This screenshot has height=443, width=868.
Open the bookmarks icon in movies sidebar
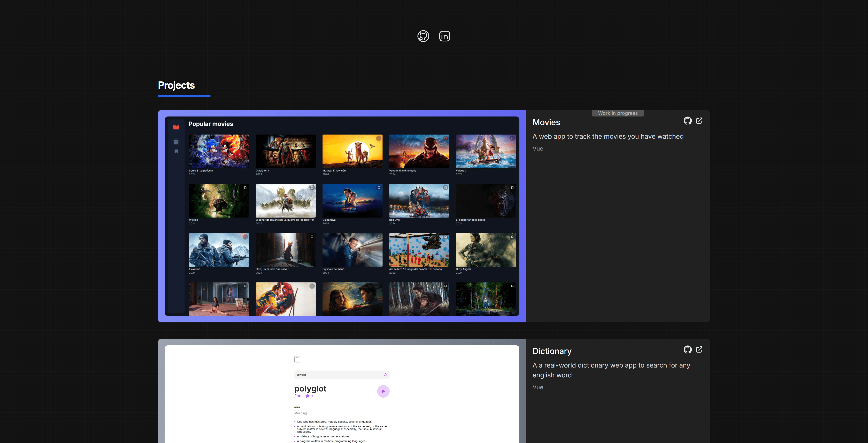(x=176, y=152)
